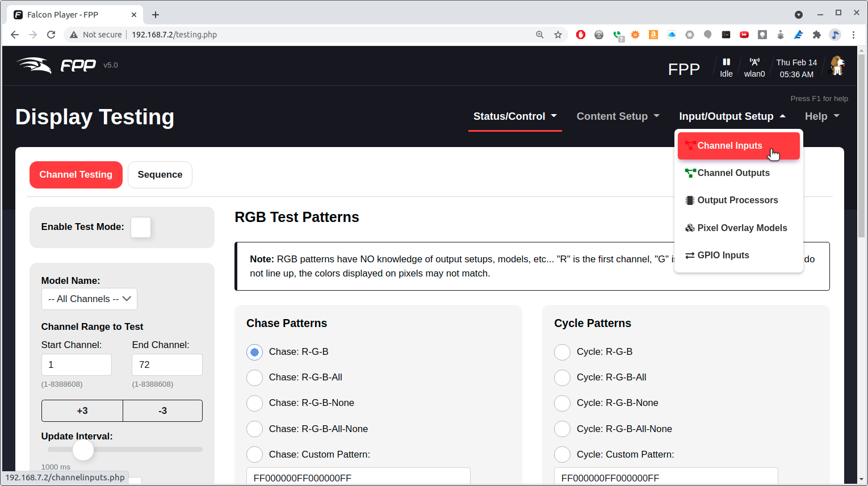The height and width of the screenshot is (486, 868).
Task: Click the Idle pause status icon
Action: [726, 62]
